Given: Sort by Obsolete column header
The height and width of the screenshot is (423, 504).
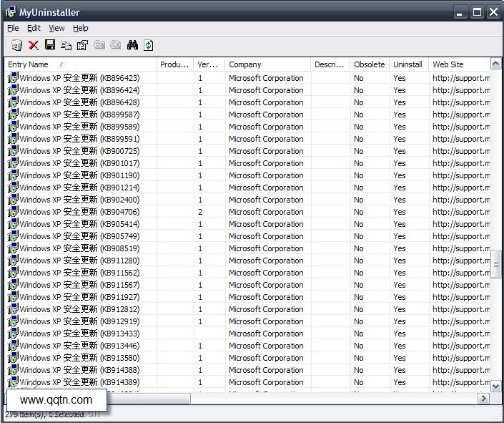Looking at the screenshot, I should pyautogui.click(x=370, y=64).
